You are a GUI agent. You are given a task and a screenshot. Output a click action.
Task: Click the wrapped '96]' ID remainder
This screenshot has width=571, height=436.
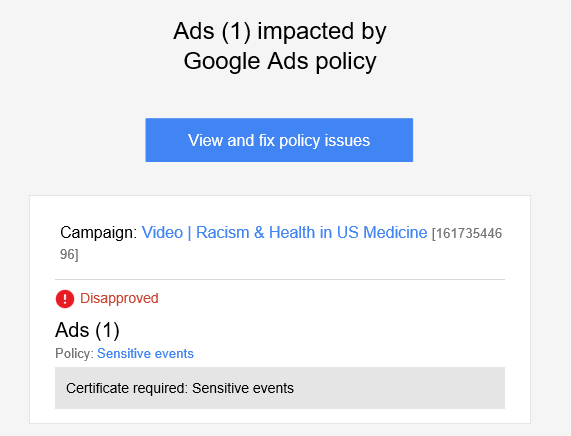pyautogui.click(x=69, y=254)
